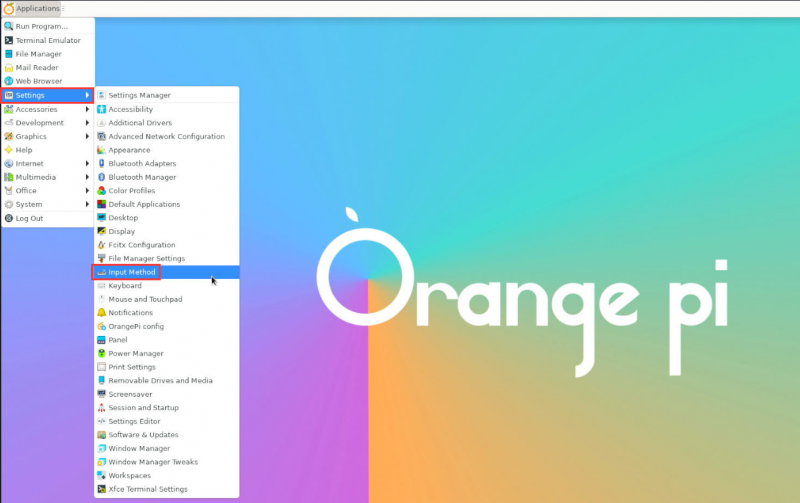Click the Power Manager icon
Screen dimensions: 800x503
pos(101,353)
